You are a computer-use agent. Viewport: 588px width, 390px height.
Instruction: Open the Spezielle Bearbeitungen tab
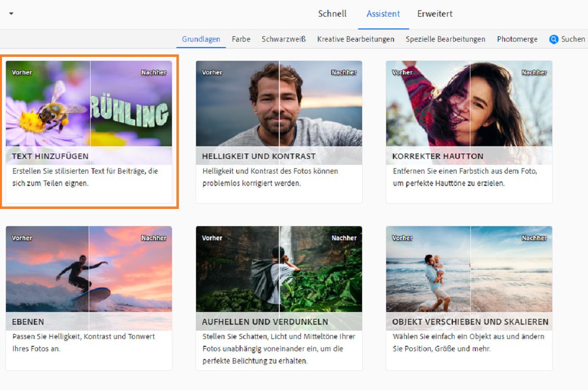click(445, 39)
